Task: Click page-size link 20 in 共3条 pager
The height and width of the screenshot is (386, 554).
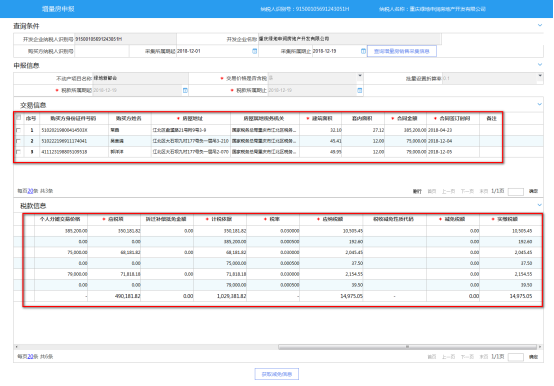Action: pyautogui.click(x=30, y=191)
